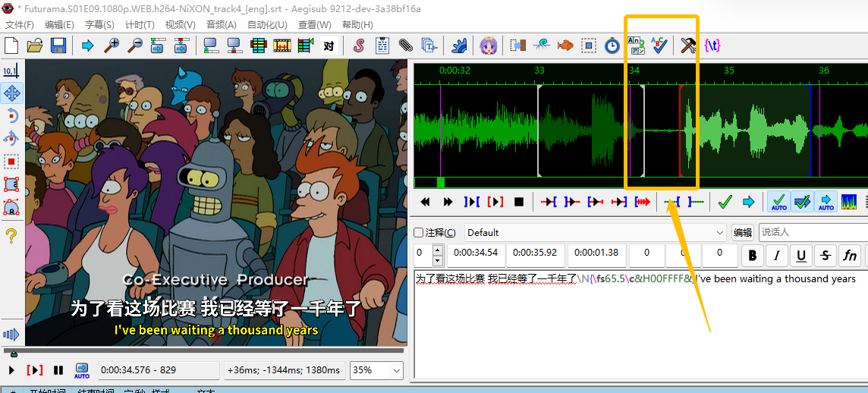
Task: Click the kanji timer fish icon
Action: pyautogui.click(x=565, y=46)
